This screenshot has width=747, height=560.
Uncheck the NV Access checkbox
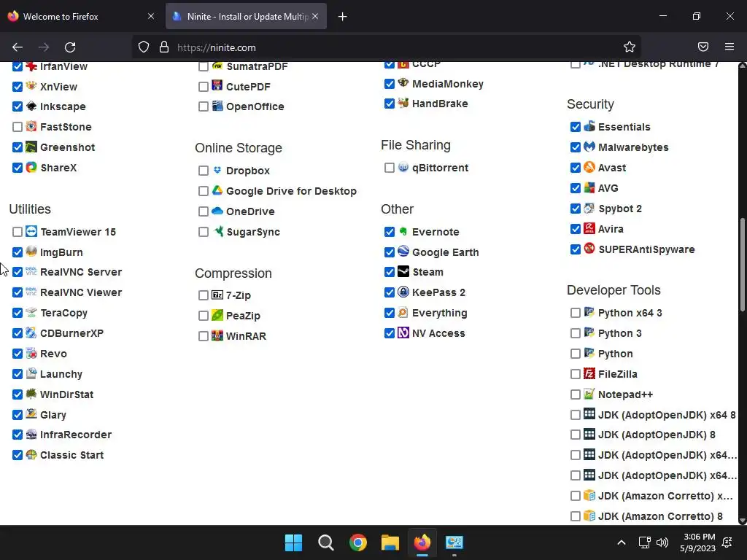pyautogui.click(x=390, y=333)
